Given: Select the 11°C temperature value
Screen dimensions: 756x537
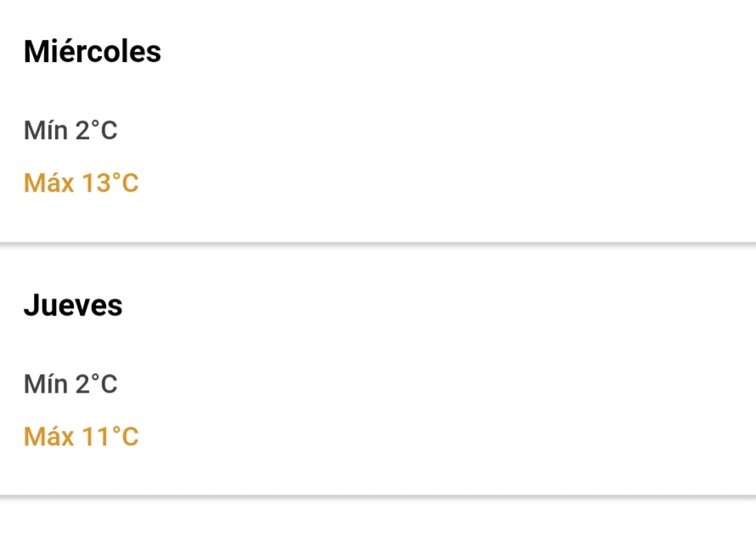Looking at the screenshot, I should pyautogui.click(x=110, y=437).
